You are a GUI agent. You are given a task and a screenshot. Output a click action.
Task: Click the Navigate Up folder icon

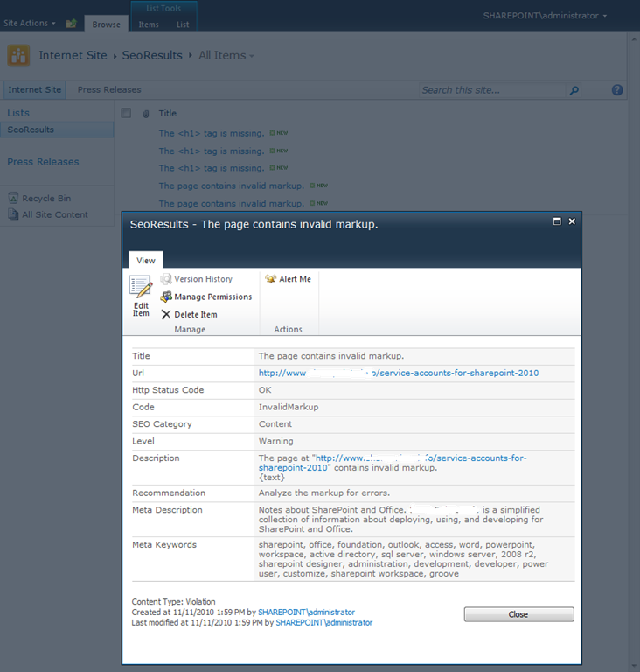pos(71,23)
